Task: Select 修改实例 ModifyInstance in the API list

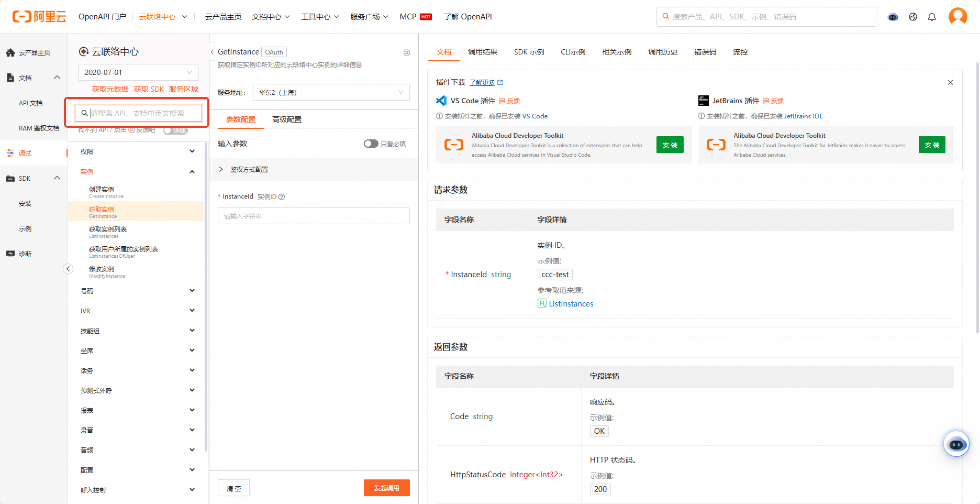Action: 136,271
